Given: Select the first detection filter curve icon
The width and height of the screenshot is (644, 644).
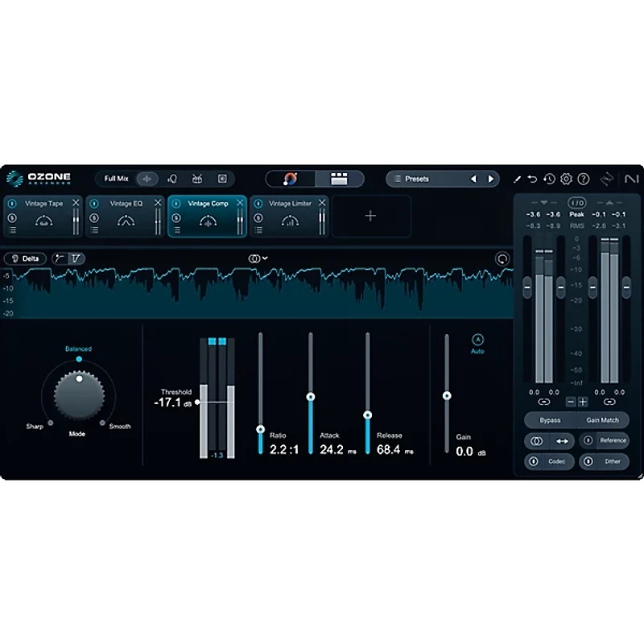Looking at the screenshot, I should (x=60, y=258).
